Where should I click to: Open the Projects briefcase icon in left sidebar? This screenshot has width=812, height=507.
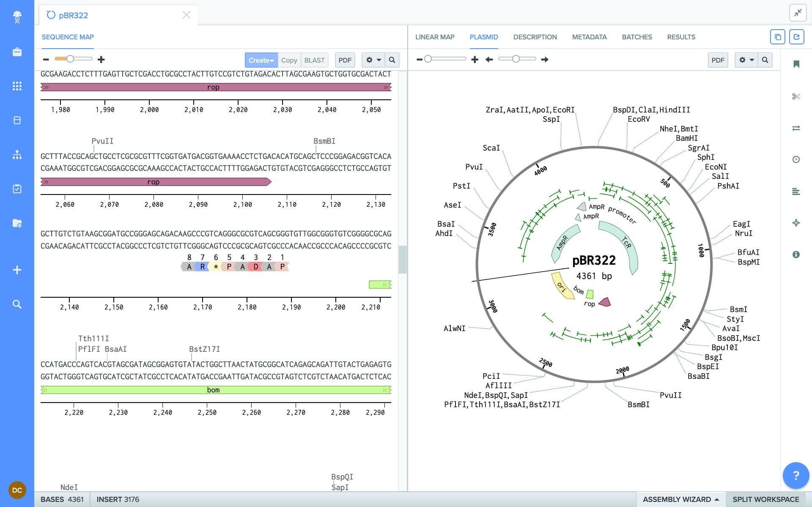pos(17,52)
